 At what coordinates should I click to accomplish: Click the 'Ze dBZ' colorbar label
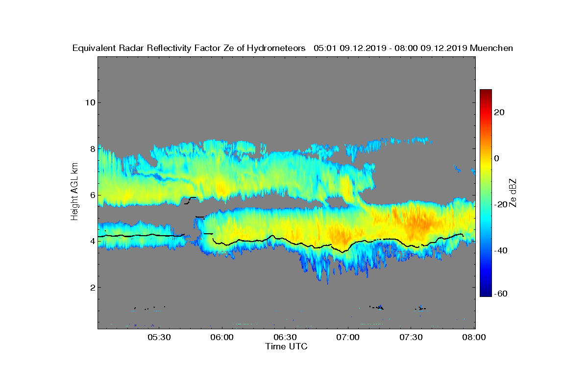coord(513,193)
